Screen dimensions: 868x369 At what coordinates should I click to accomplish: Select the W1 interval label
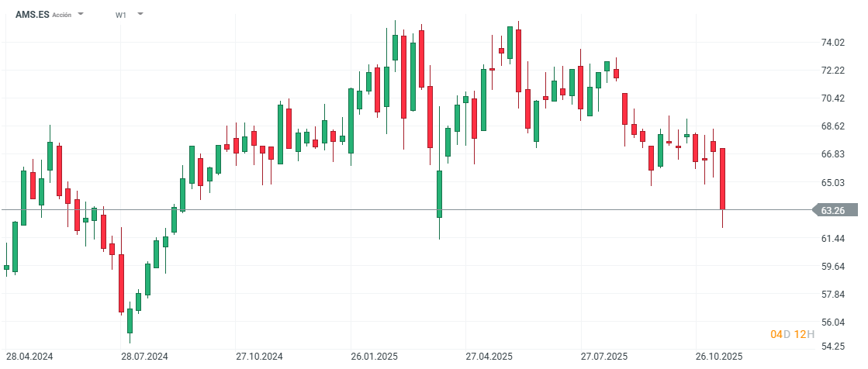click(x=121, y=15)
